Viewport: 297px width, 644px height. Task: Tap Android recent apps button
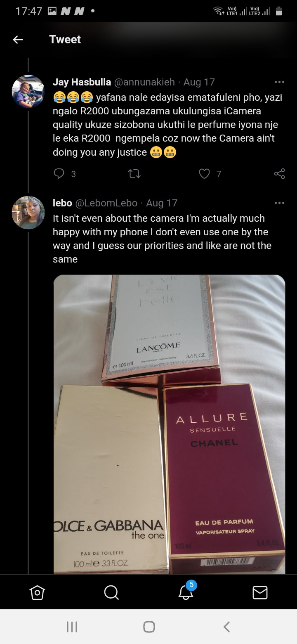pos(72,627)
